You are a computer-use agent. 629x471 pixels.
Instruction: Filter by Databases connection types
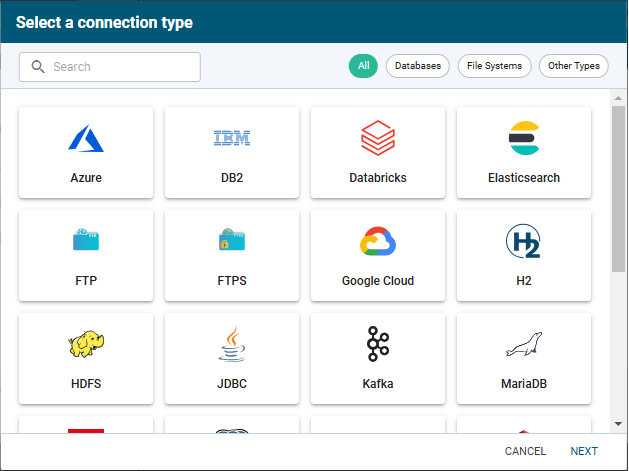pos(418,66)
